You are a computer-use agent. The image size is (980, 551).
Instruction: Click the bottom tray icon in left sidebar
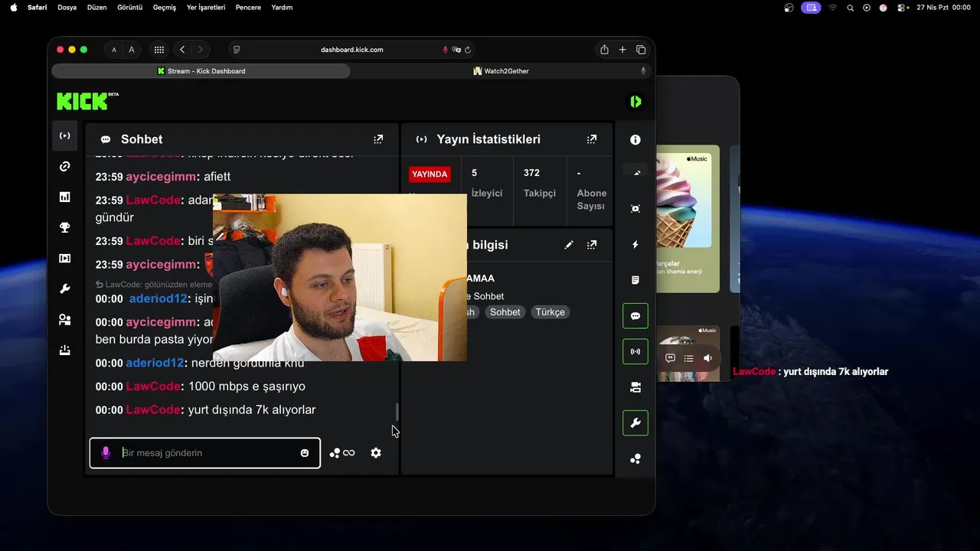coord(65,350)
